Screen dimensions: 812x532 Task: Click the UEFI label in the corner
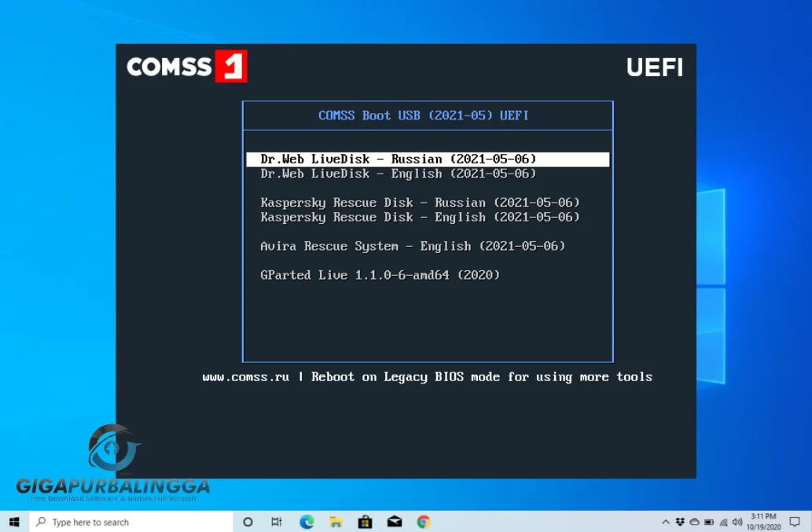[x=655, y=68]
